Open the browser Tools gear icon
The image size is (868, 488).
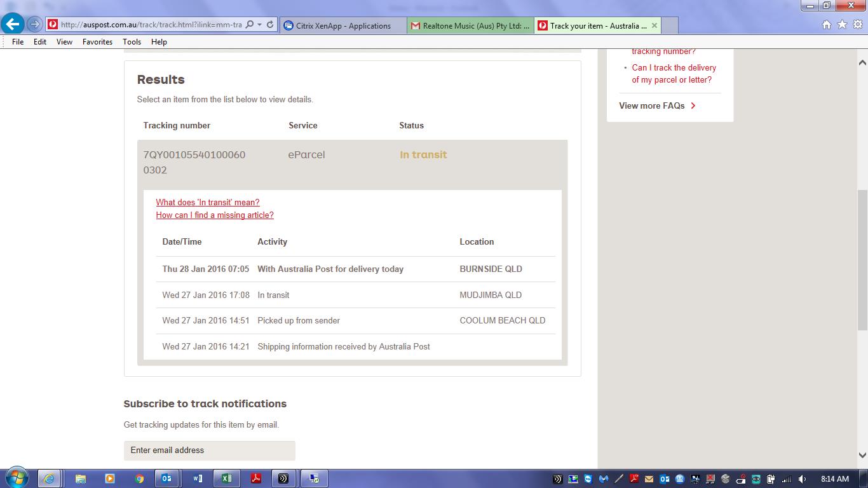coord(857,25)
